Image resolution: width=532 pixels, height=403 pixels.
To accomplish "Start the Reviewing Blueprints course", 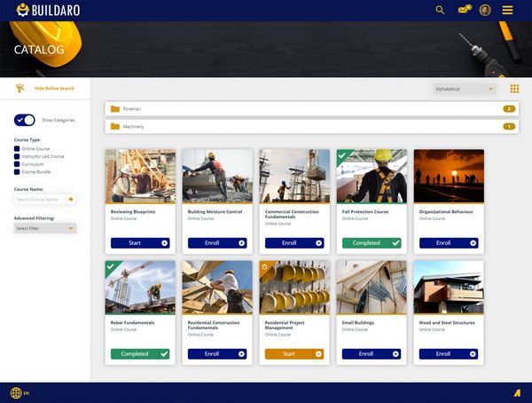I will pyautogui.click(x=140, y=243).
